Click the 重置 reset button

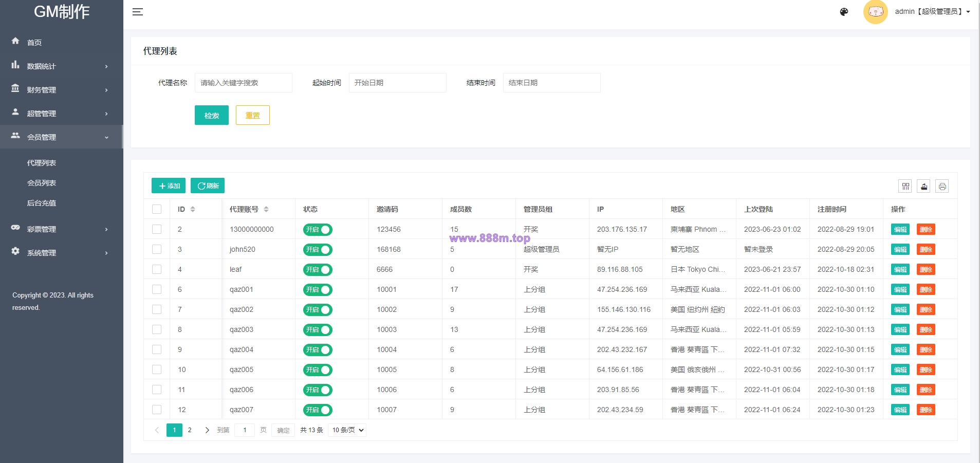pyautogui.click(x=253, y=115)
